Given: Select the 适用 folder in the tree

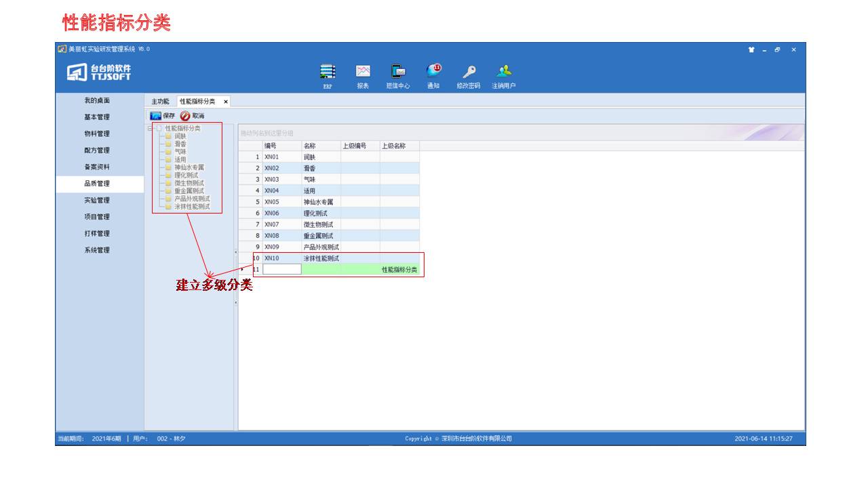Looking at the screenshot, I should click(180, 159).
